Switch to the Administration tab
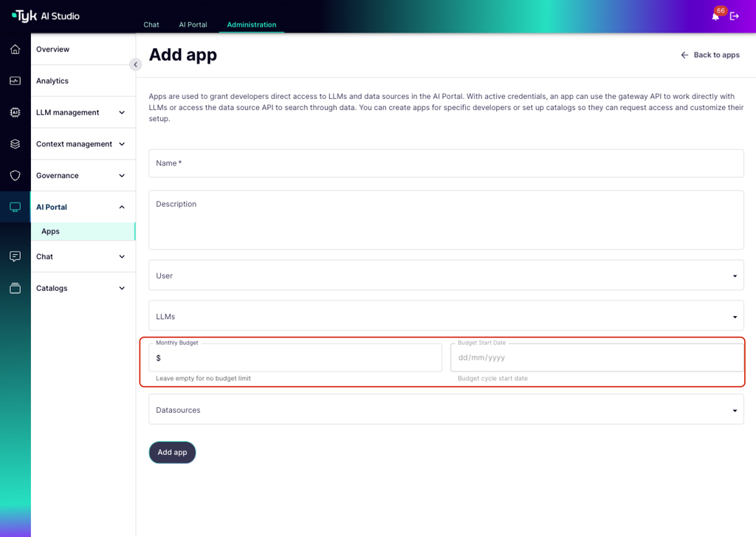Image resolution: width=756 pixels, height=537 pixels. [251, 24]
